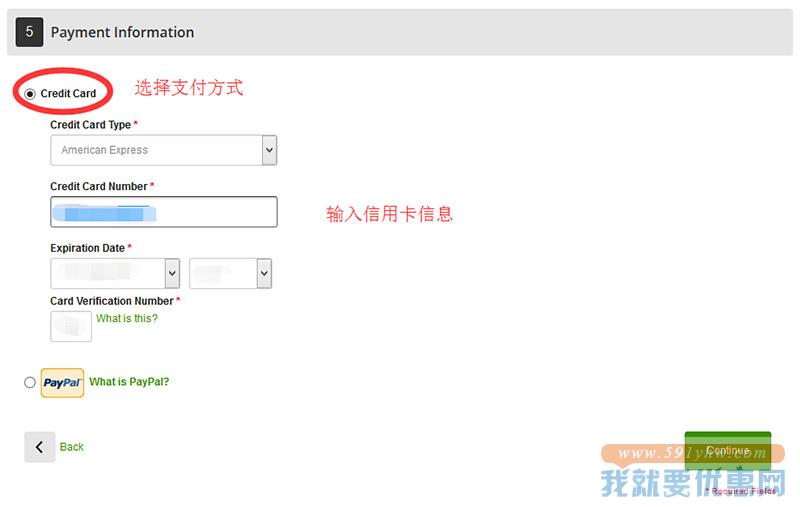This screenshot has height=507, width=800.
Task: Click the Payment Information step header
Action: (400, 32)
